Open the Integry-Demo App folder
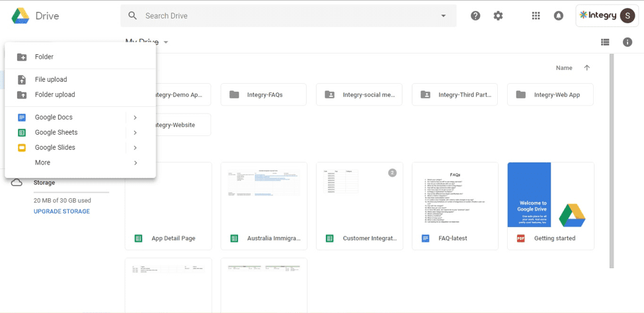The height and width of the screenshot is (313, 644). (182, 95)
